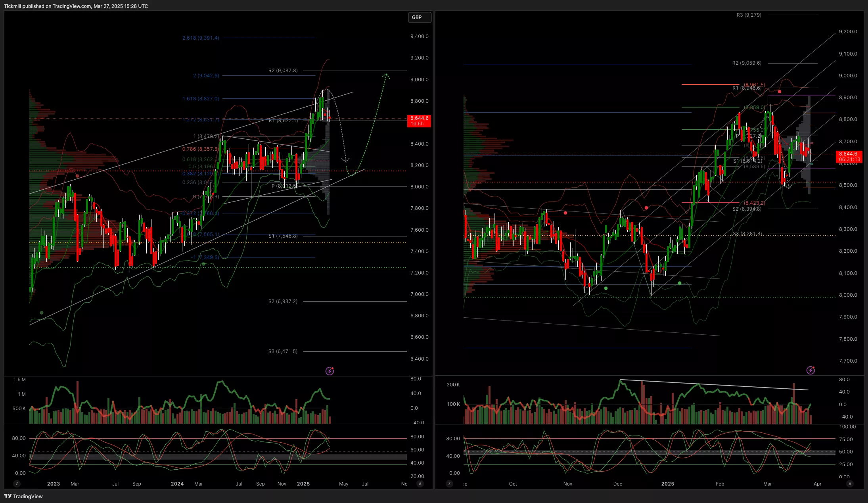Click timezone Z icon on right chart

pyautogui.click(x=449, y=484)
